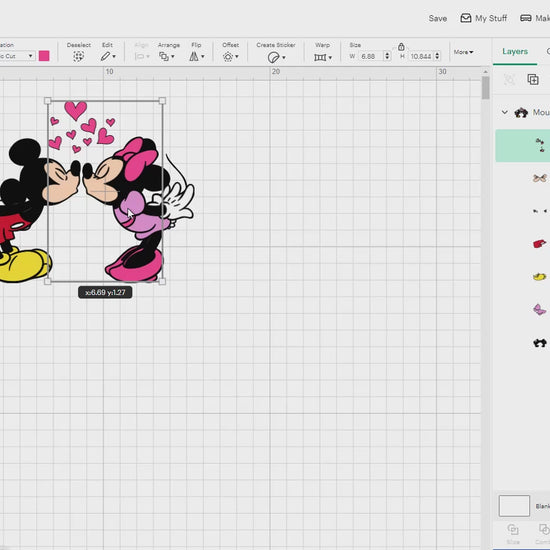Screen dimensions: 550x550
Task: Click the large pink heart on canvas
Action: (75, 109)
